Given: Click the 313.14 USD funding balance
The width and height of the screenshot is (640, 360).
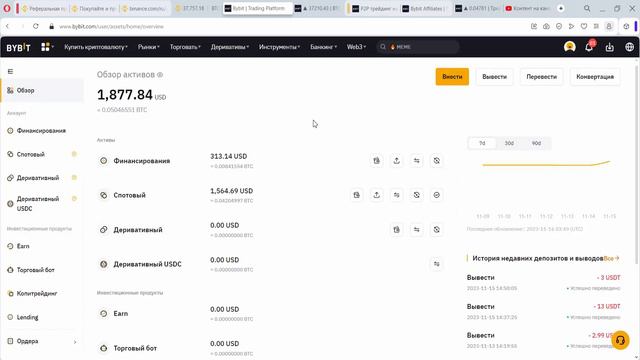Looking at the screenshot, I should tap(229, 156).
